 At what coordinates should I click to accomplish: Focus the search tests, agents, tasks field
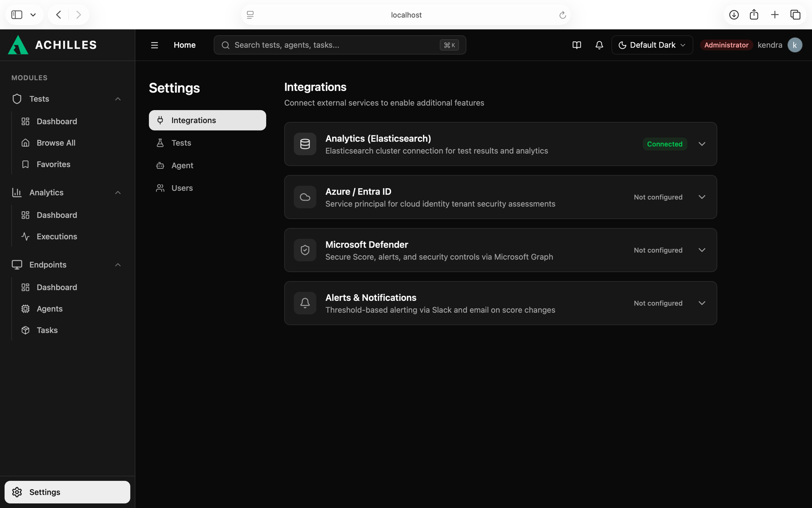point(340,45)
